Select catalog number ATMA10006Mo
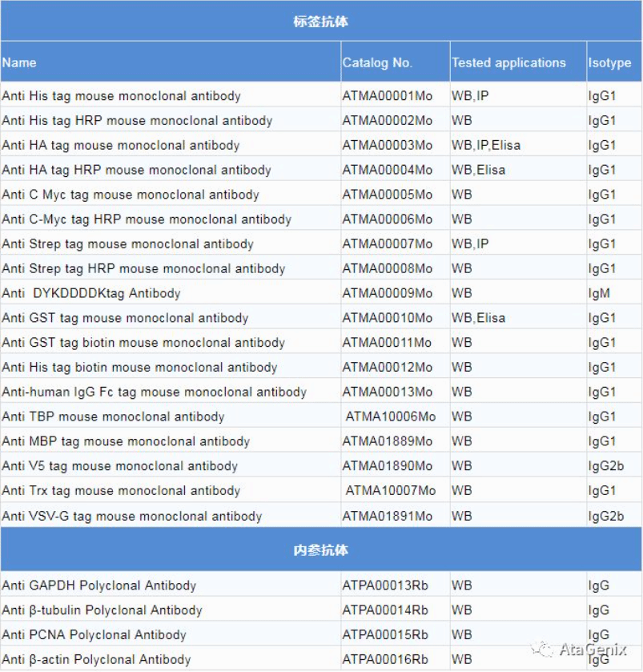 [x=391, y=416]
